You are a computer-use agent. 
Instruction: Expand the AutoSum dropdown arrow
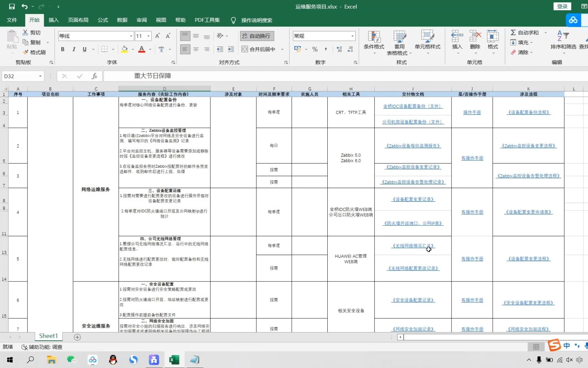pyautogui.click(x=545, y=32)
